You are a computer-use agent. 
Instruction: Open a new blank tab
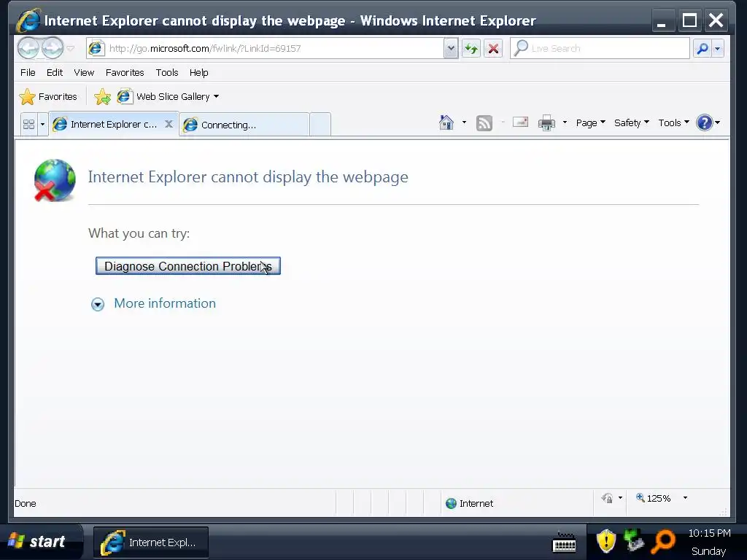[x=320, y=125]
